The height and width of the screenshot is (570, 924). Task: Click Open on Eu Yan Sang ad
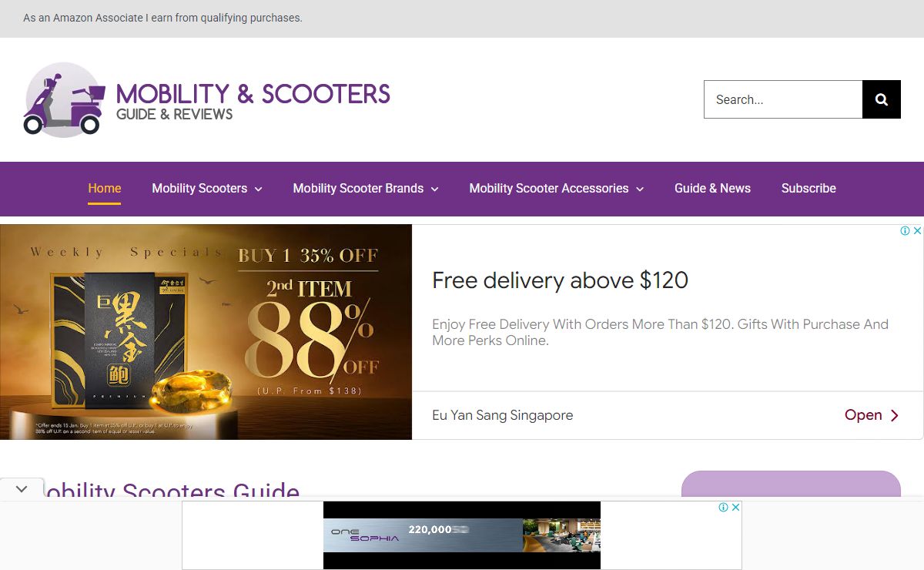pyautogui.click(x=863, y=415)
